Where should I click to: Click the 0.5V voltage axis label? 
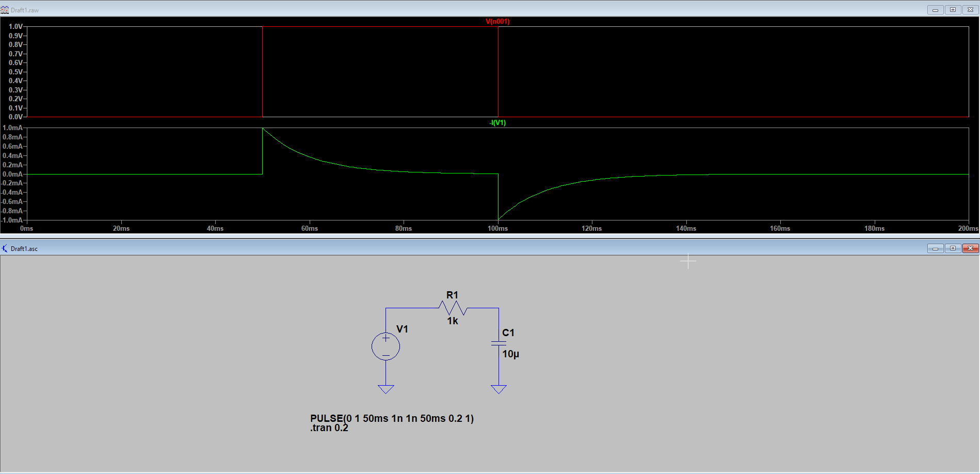point(15,72)
